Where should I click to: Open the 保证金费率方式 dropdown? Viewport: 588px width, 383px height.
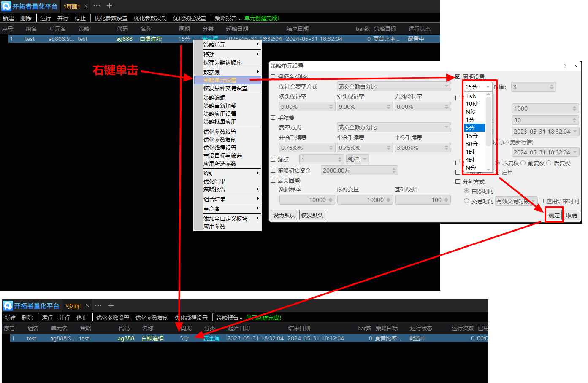[393, 86]
